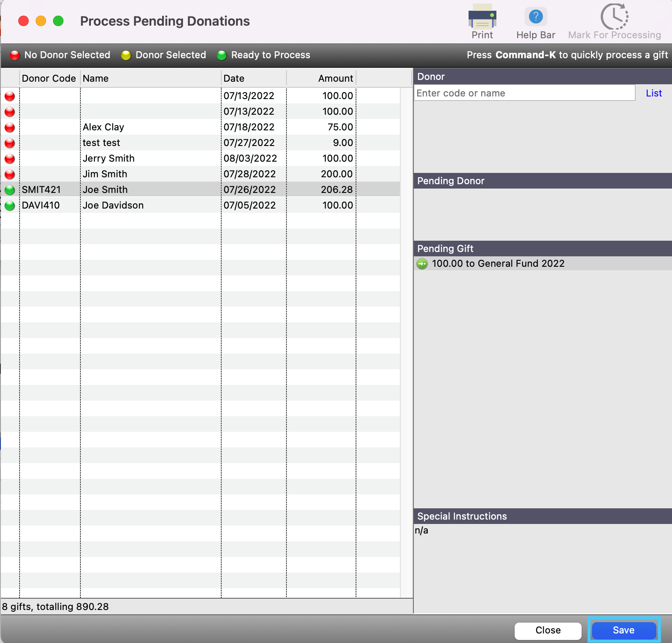This screenshot has height=643, width=672.
Task: Click the green arrow icon beside General Fund gift
Action: tap(422, 264)
